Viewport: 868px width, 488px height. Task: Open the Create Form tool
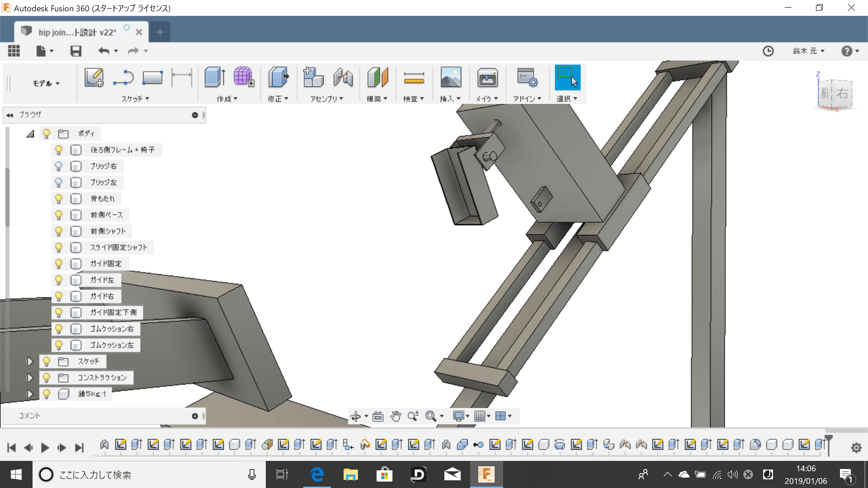243,77
